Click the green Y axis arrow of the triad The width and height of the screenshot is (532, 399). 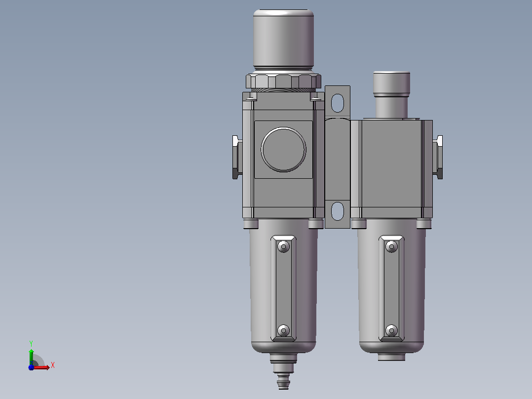[x=31, y=356]
